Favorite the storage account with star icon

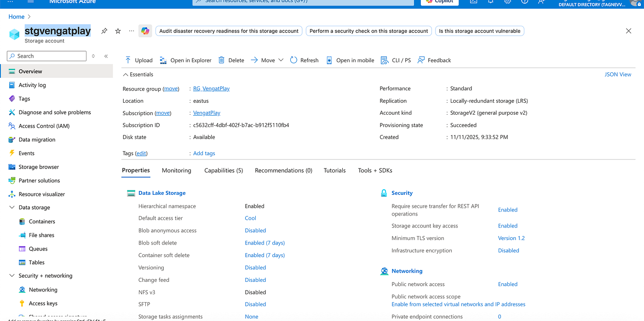pyautogui.click(x=118, y=31)
